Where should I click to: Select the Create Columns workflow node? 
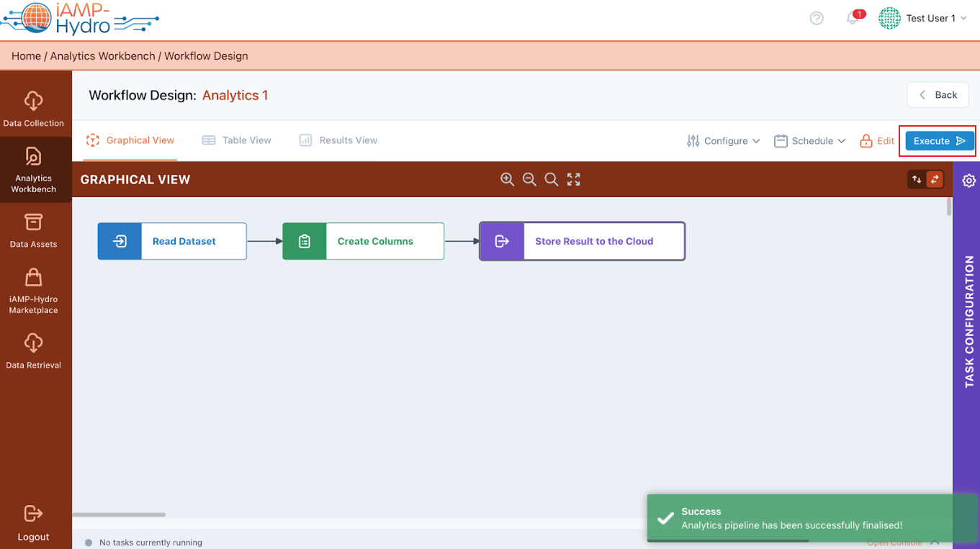363,241
